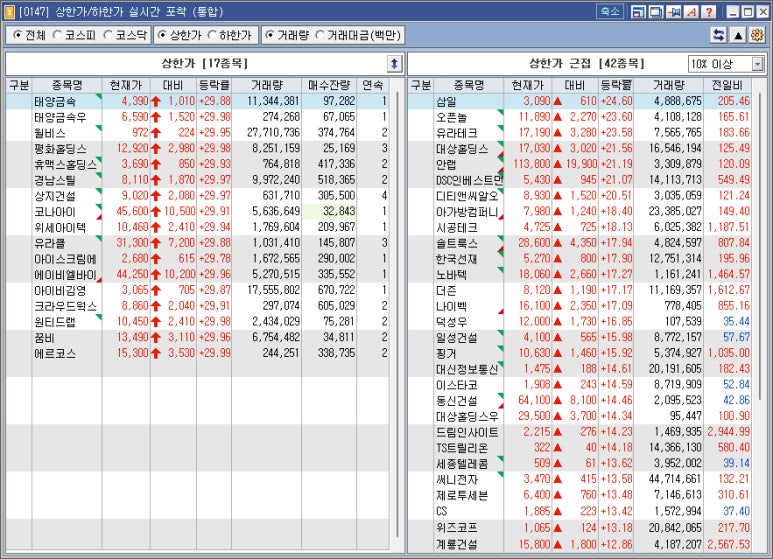
Task: Click the refresh swap arrows icon
Action: [x=719, y=35]
